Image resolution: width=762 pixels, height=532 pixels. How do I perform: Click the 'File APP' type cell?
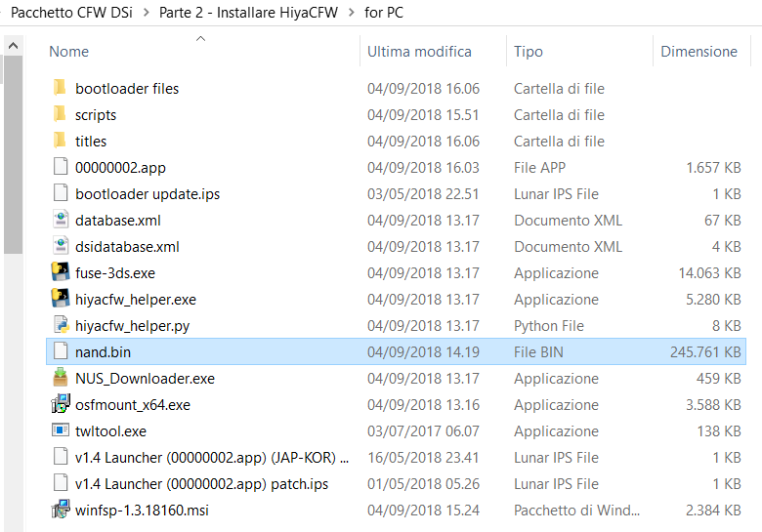(x=539, y=168)
